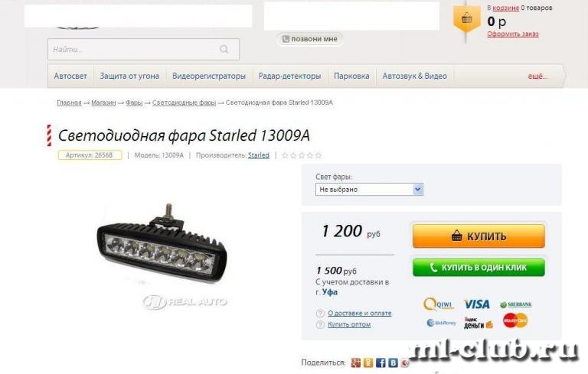Screen dimensions: 588x374
Task: Rate product with fifth star
Action: 318,155
